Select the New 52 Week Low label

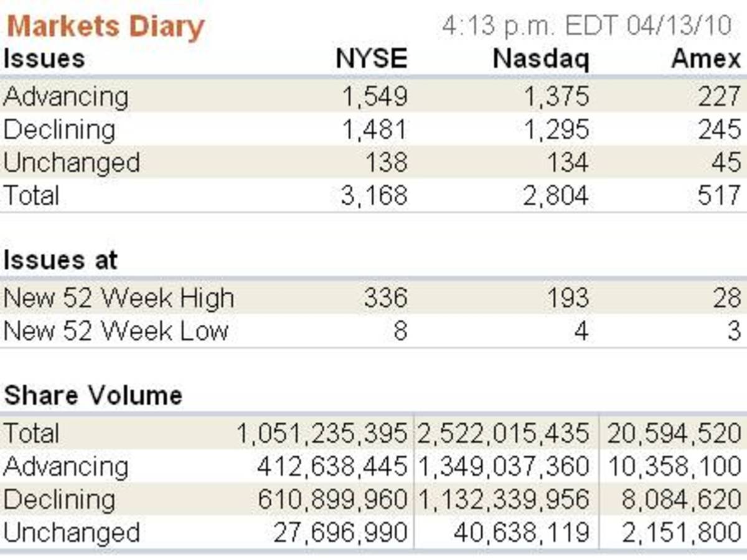pyautogui.click(x=116, y=331)
